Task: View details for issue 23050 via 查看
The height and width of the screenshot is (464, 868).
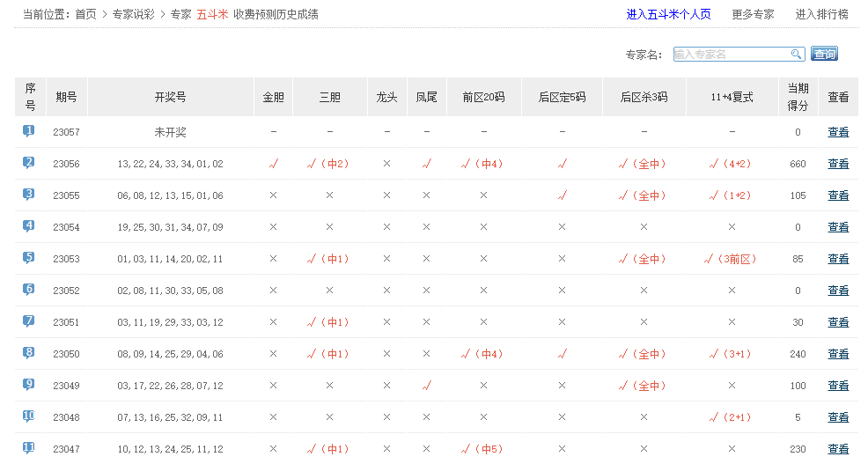Action: pos(838,354)
